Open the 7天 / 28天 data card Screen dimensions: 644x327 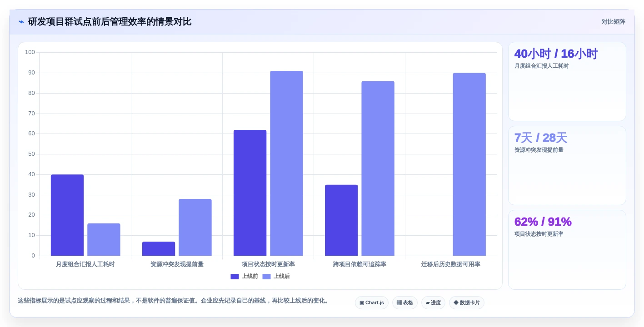(567, 166)
